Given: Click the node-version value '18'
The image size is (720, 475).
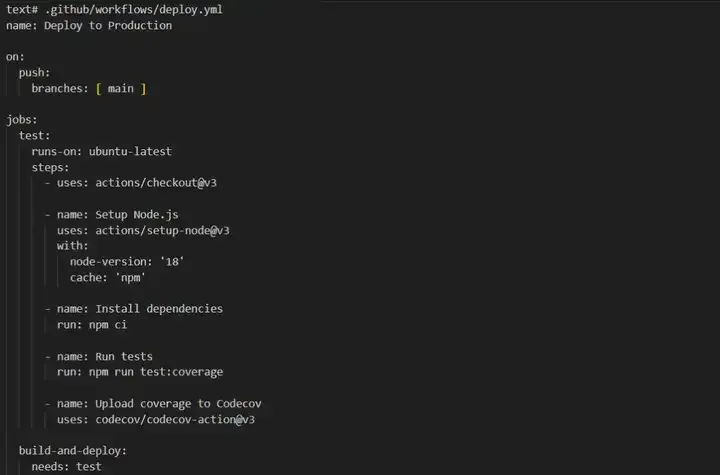Looking at the screenshot, I should (x=172, y=261).
